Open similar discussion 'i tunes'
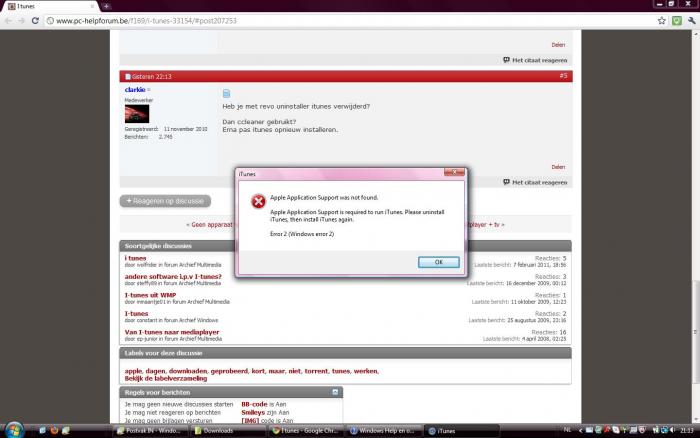This screenshot has height=438, width=700. pos(135,258)
